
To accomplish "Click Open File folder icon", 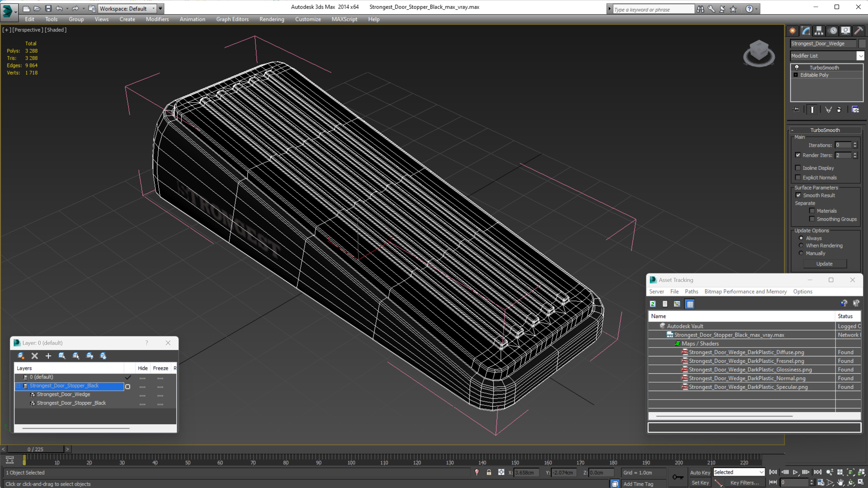I will (x=37, y=9).
